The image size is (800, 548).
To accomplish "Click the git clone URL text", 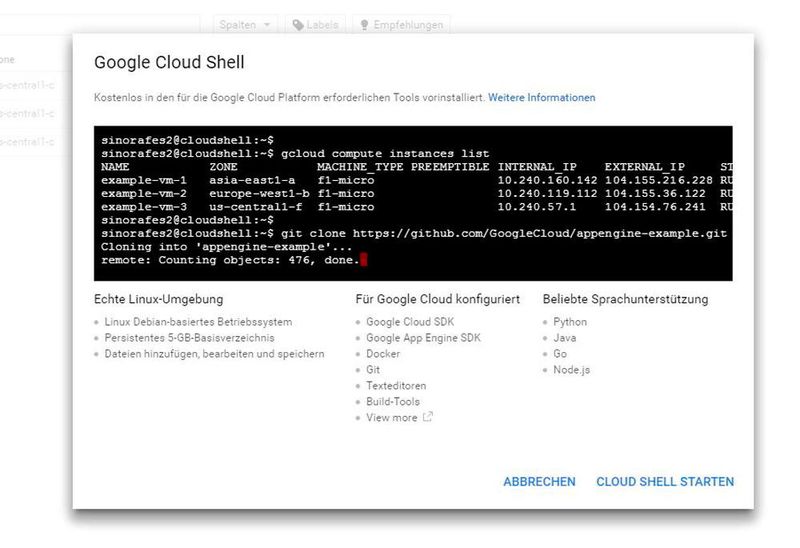I will [x=540, y=233].
